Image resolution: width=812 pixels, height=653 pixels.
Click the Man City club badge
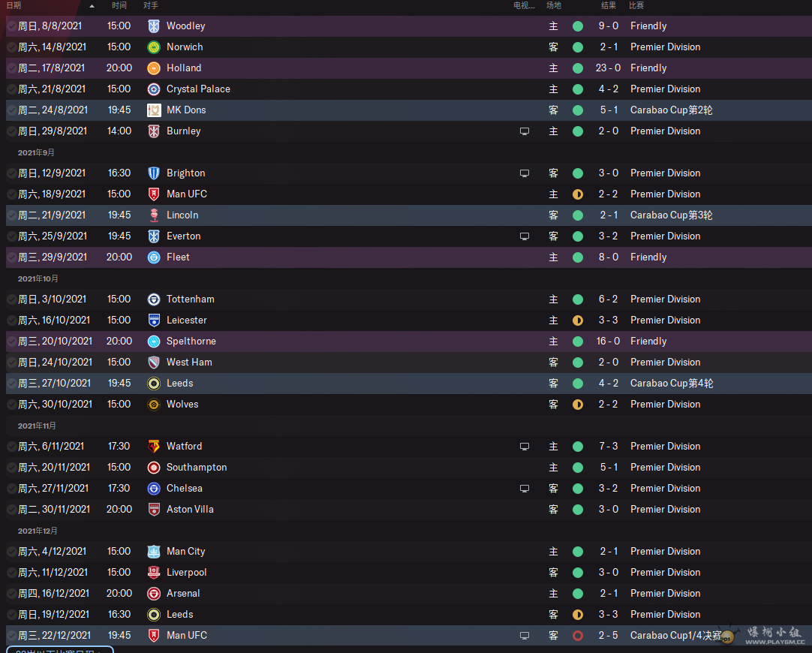click(x=154, y=552)
